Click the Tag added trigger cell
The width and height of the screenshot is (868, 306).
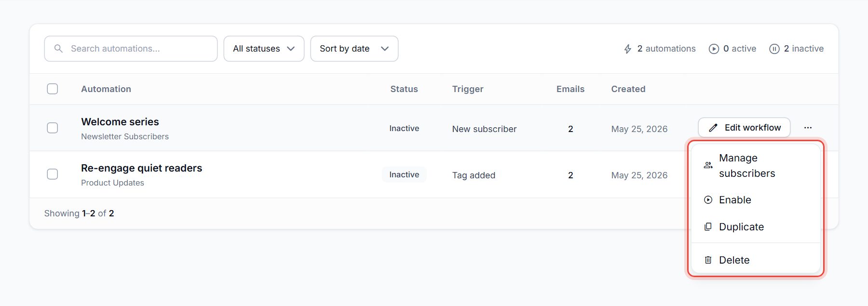(474, 175)
